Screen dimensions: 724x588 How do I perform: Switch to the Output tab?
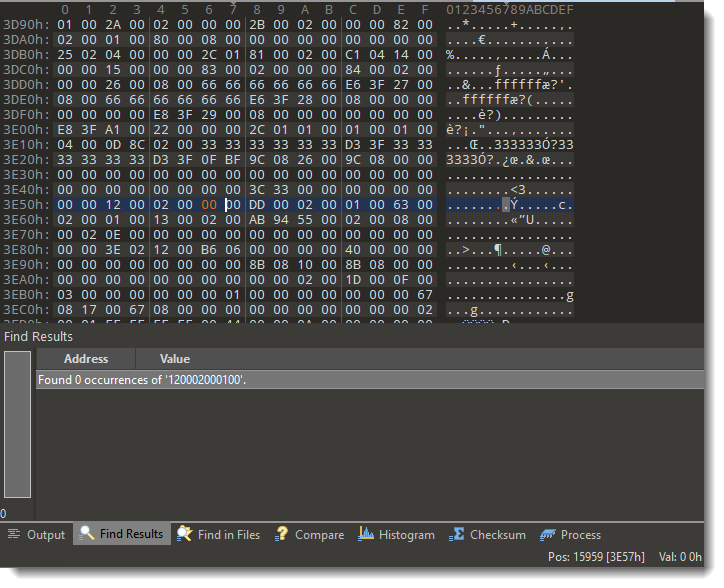36,534
